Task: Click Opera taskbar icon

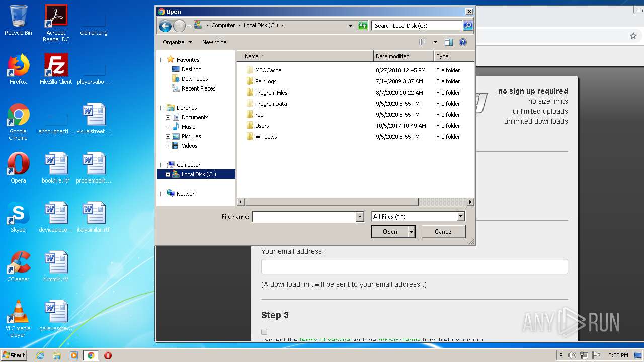Action: tap(108, 355)
